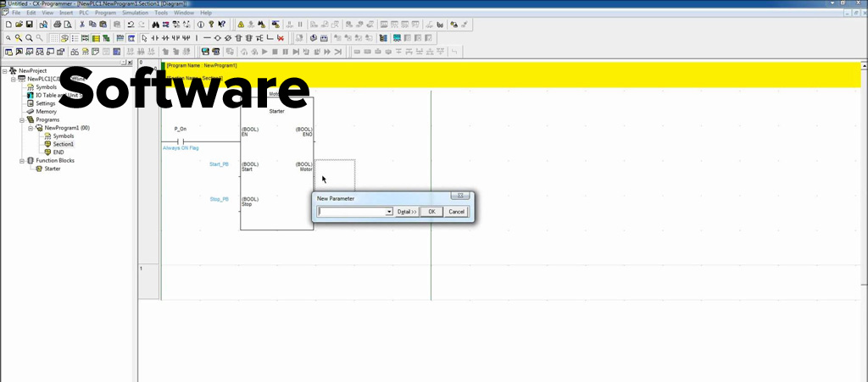Select END section in project tree
The width and height of the screenshot is (868, 382).
click(58, 152)
